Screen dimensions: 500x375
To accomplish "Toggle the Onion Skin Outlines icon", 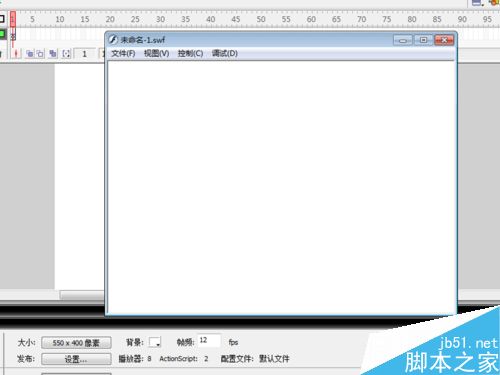I will point(40,53).
